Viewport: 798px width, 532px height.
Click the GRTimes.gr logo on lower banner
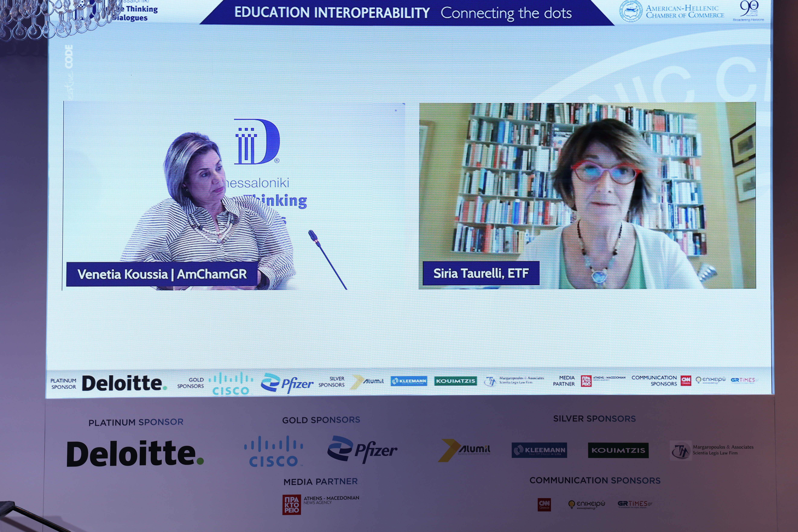coord(635,504)
